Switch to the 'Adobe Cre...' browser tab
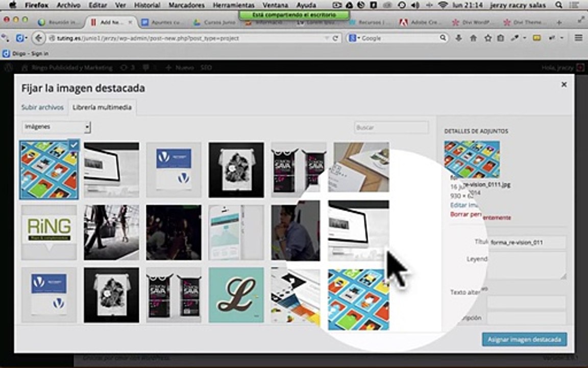Viewport: 588px width, 368px height. tap(420, 22)
